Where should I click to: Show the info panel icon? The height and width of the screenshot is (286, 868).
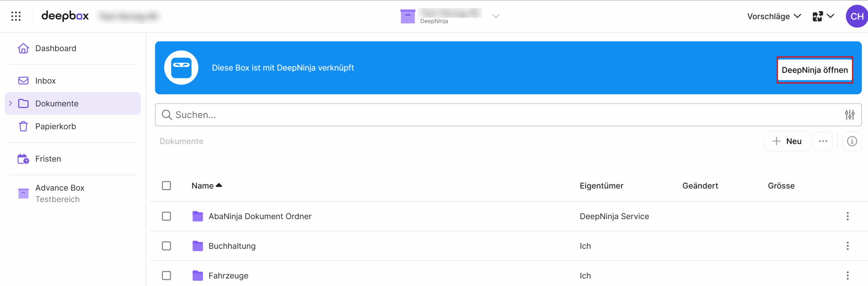pos(852,141)
